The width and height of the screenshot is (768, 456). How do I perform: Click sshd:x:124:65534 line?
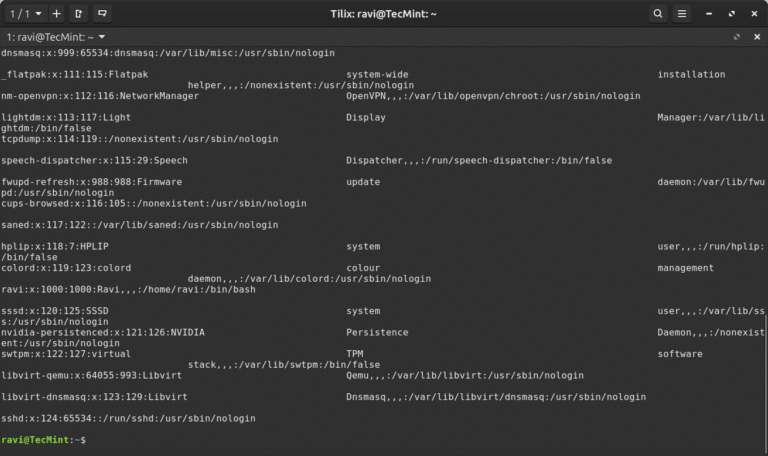pos(128,419)
